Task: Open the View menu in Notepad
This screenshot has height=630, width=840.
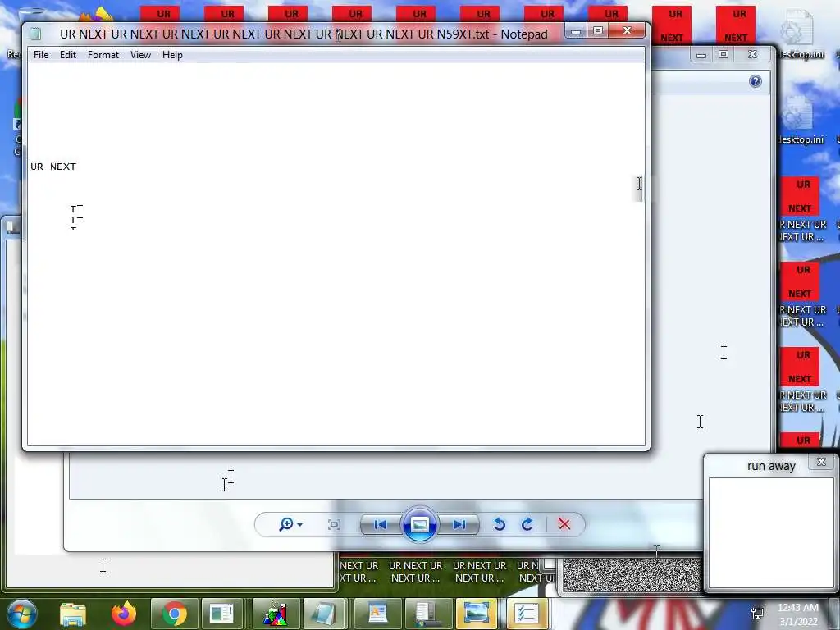Action: pyautogui.click(x=140, y=55)
